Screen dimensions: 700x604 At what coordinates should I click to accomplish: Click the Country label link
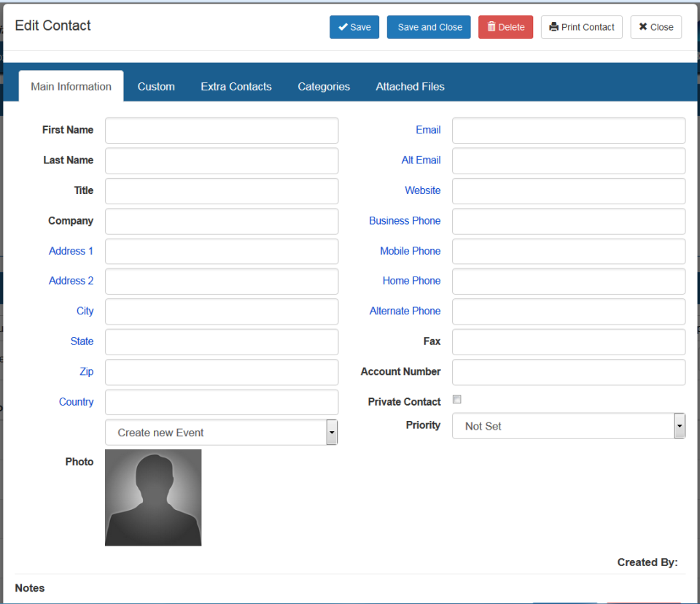click(77, 402)
